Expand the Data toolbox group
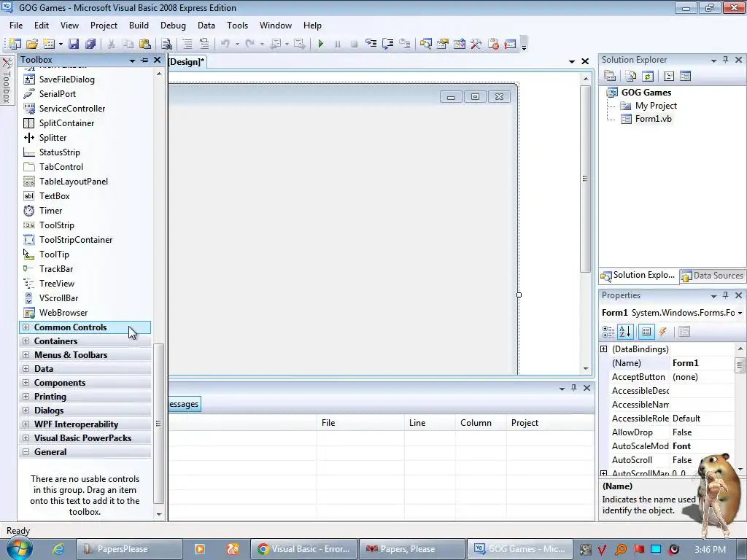 point(26,368)
